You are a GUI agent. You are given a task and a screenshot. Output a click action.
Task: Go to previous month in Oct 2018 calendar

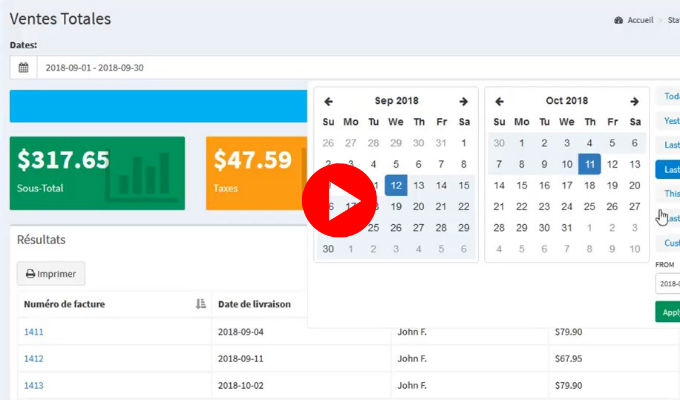[x=499, y=101]
